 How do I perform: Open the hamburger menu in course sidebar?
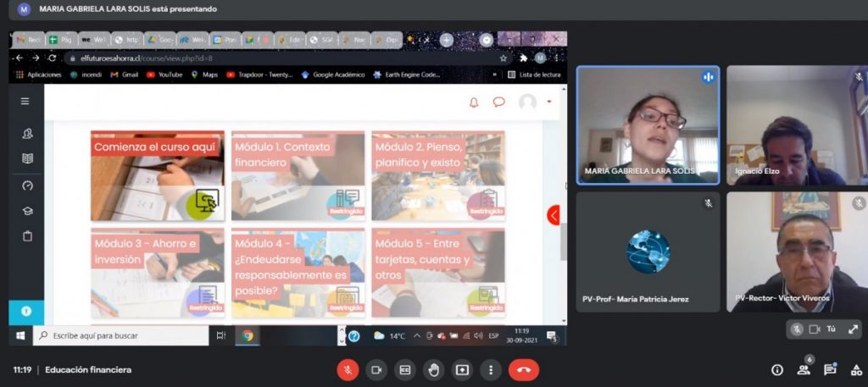pos(25,102)
